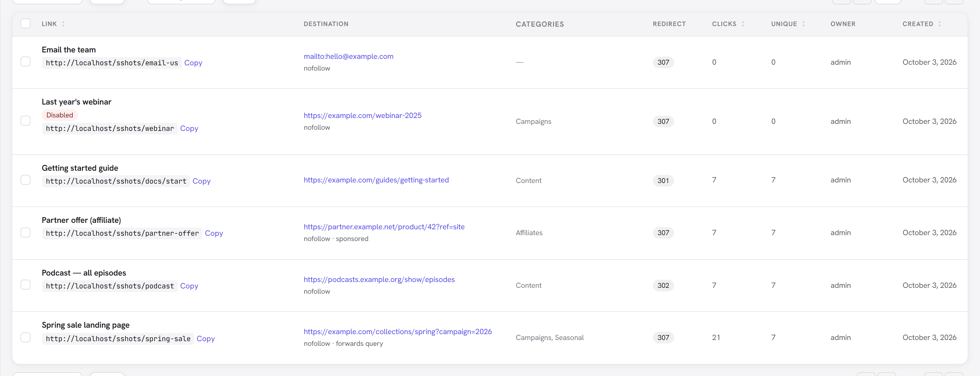Open the Getting started guide title
Screen dimensions: 980x376
pyautogui.click(x=80, y=168)
